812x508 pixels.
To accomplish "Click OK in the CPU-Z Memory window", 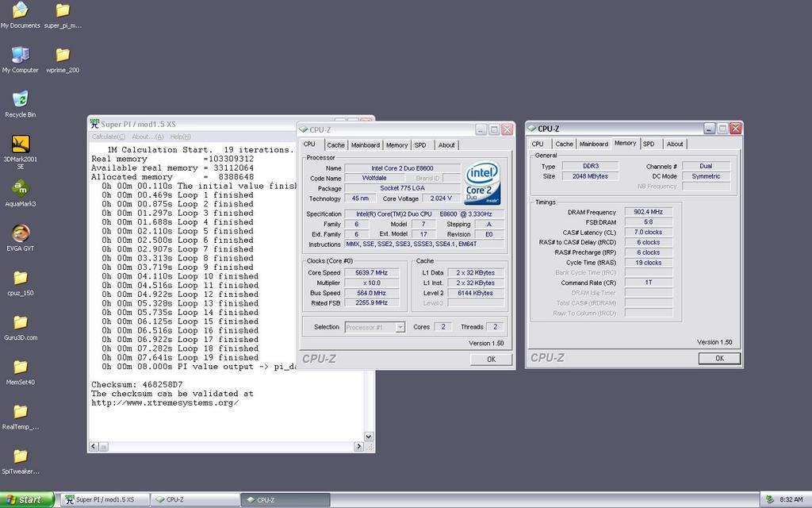I will 719,358.
